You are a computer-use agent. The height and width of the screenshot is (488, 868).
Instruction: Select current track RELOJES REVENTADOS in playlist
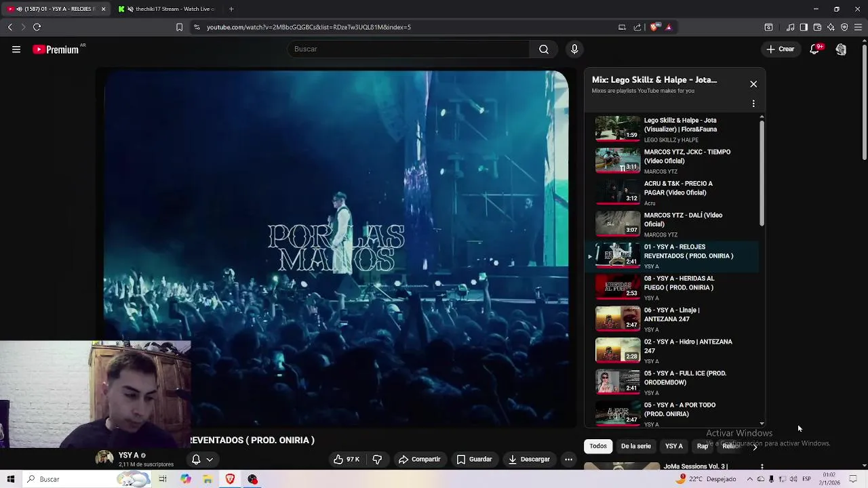671,256
